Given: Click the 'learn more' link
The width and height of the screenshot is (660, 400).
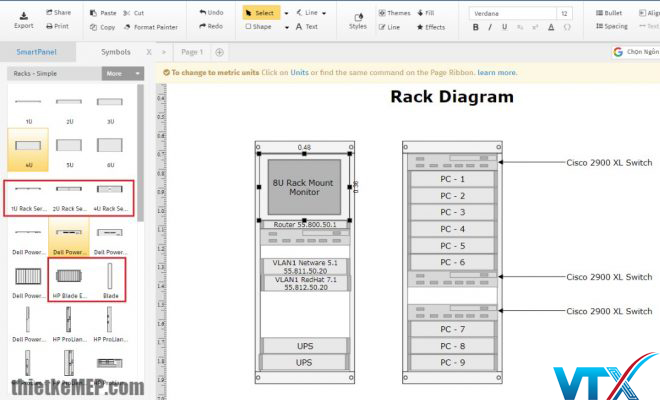Looking at the screenshot, I should (497, 73).
